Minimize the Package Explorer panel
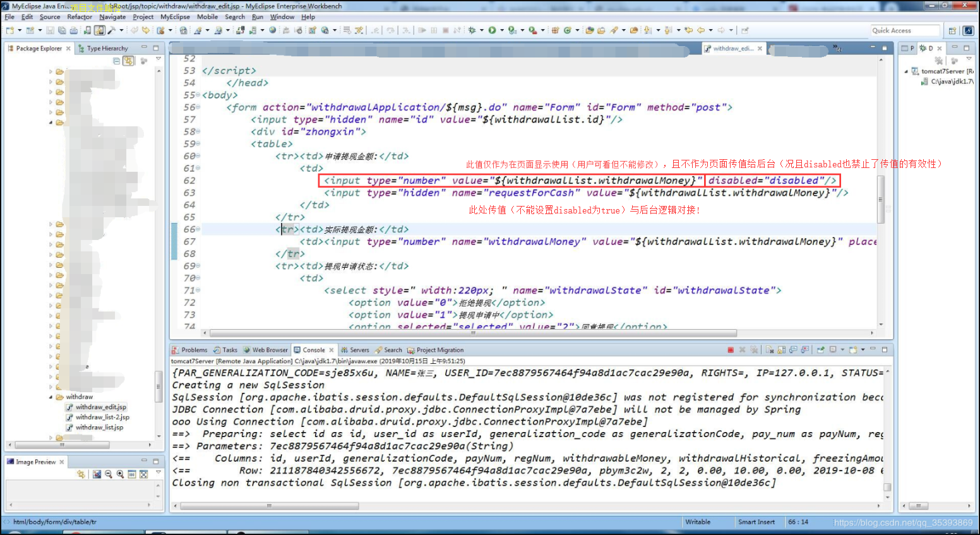 click(x=144, y=48)
